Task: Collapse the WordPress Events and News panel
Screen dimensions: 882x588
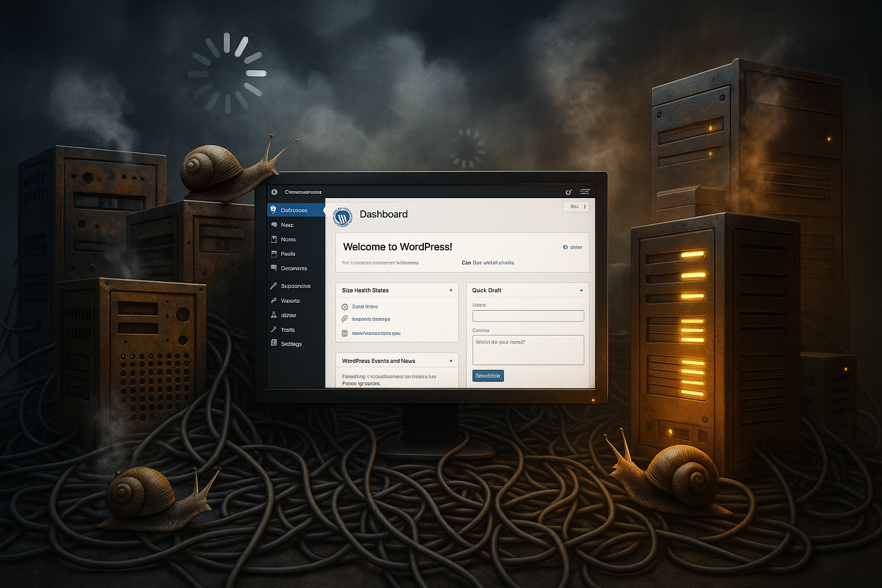Action: click(x=451, y=360)
